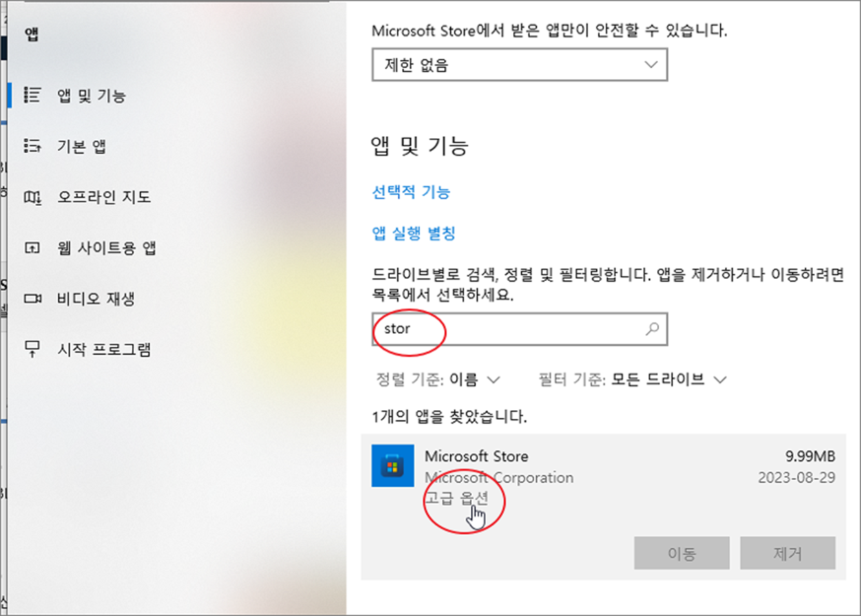Click the 시작 프로그램 icon
Viewport: 861px width, 616px height.
coord(32,349)
